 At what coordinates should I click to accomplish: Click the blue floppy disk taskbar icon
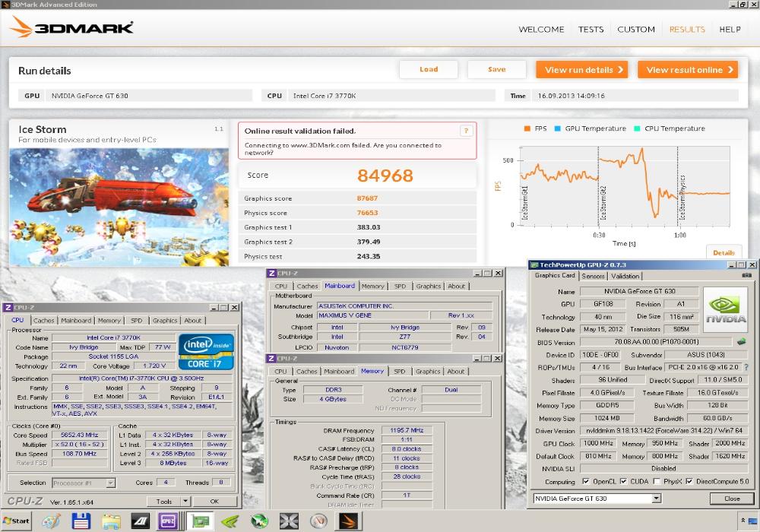pyautogui.click(x=81, y=521)
